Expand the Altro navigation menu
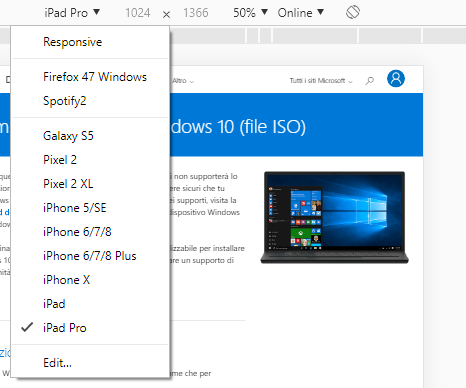This screenshot has height=388, width=466. [x=183, y=81]
